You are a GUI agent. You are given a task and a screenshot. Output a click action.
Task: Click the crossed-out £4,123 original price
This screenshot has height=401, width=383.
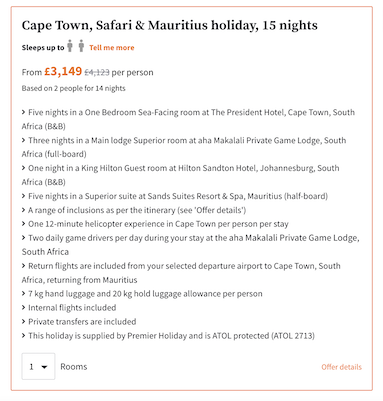(97, 72)
